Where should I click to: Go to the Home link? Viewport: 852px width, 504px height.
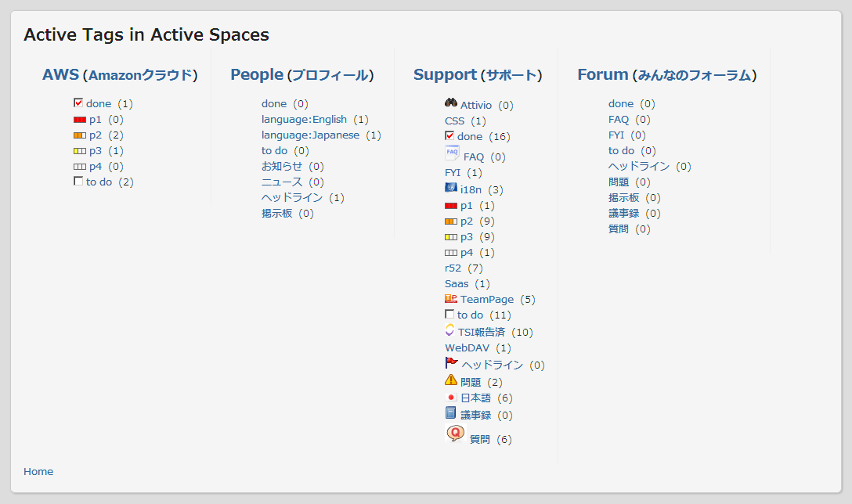[38, 471]
